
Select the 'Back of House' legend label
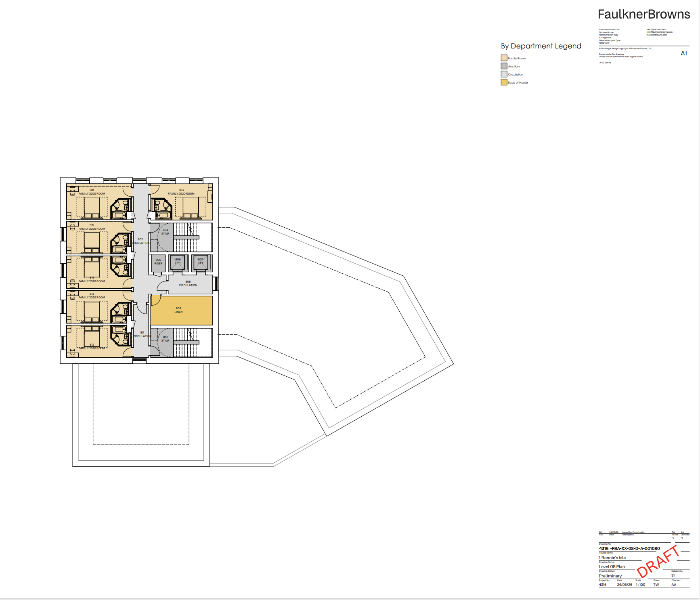click(x=518, y=83)
